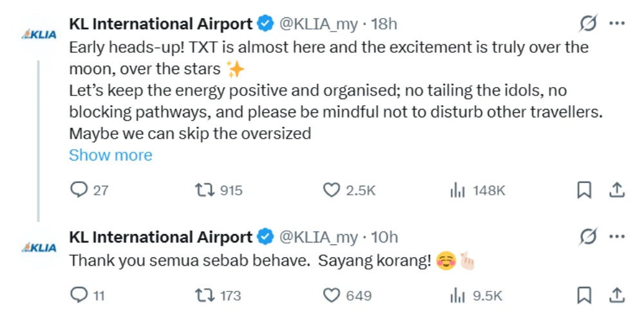Bookmark the TXT heads-up tweet
Screen dimensions: 644x316
(584, 190)
